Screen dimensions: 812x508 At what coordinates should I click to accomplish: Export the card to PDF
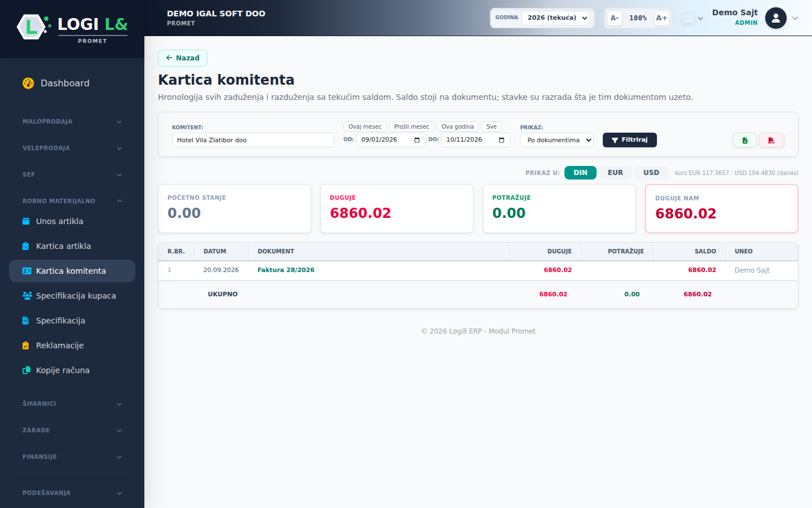click(x=771, y=140)
